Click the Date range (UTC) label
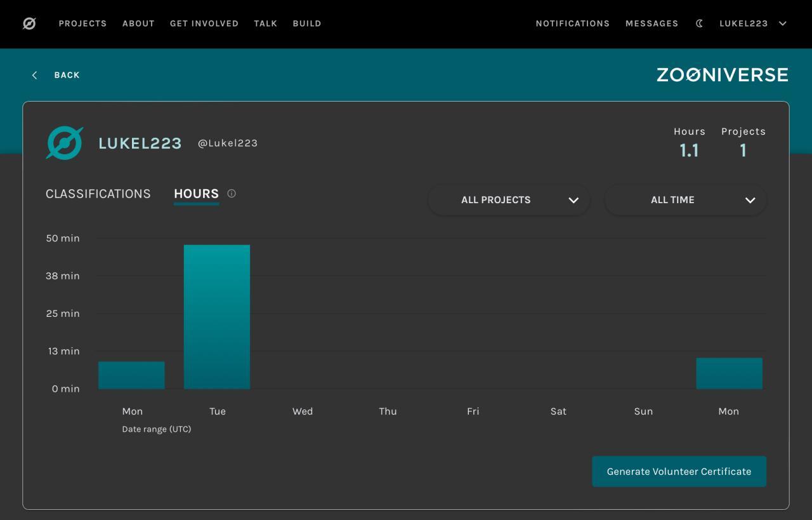 (157, 429)
